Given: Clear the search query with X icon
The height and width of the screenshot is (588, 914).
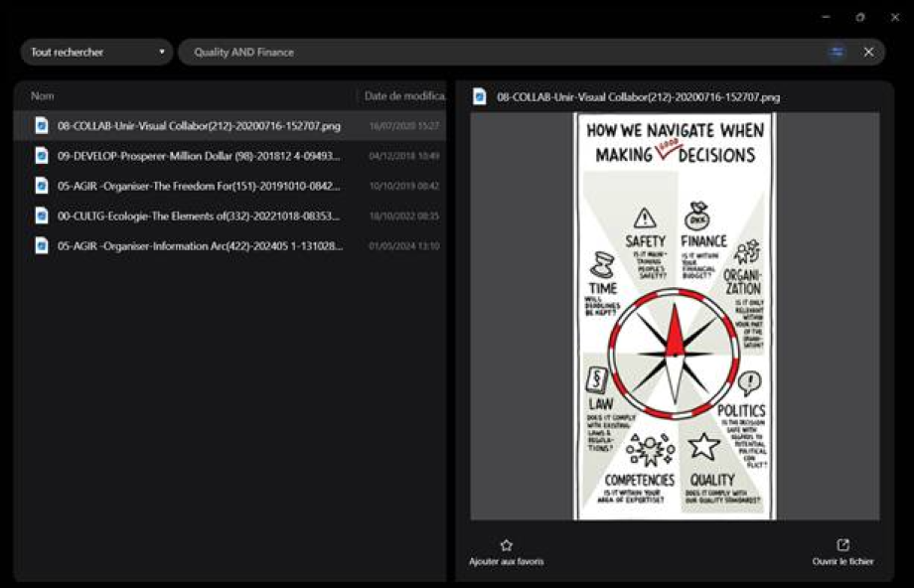Looking at the screenshot, I should [x=868, y=52].
